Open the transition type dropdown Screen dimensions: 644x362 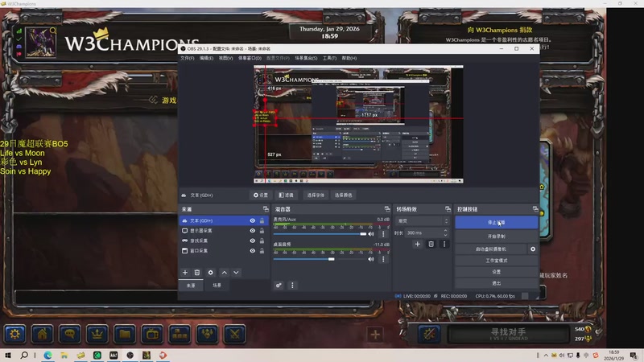pyautogui.click(x=422, y=220)
